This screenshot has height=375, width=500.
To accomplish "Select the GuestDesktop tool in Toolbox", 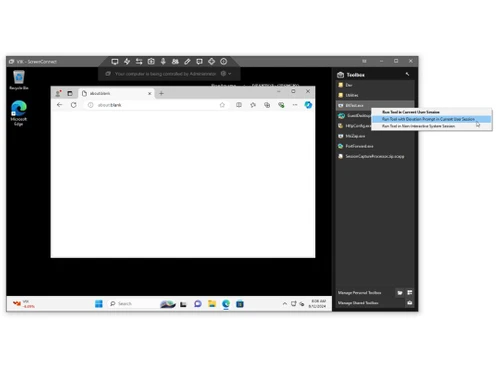I will tap(354, 116).
